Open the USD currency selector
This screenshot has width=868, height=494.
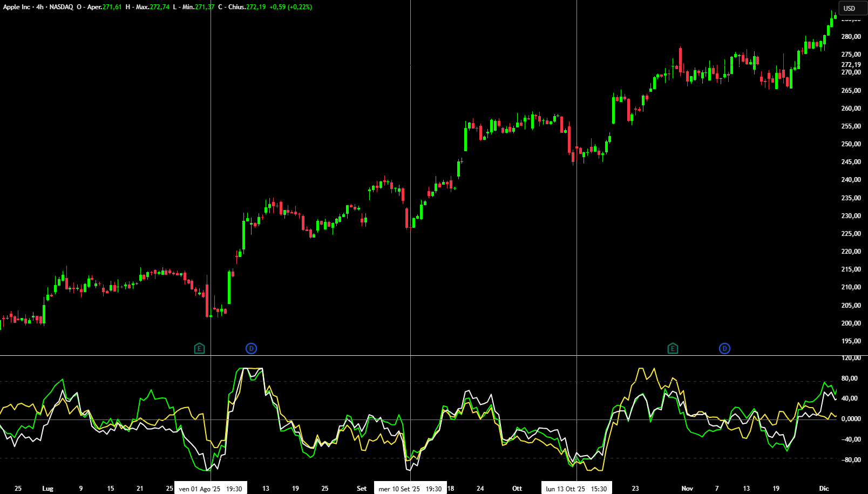[x=849, y=8]
